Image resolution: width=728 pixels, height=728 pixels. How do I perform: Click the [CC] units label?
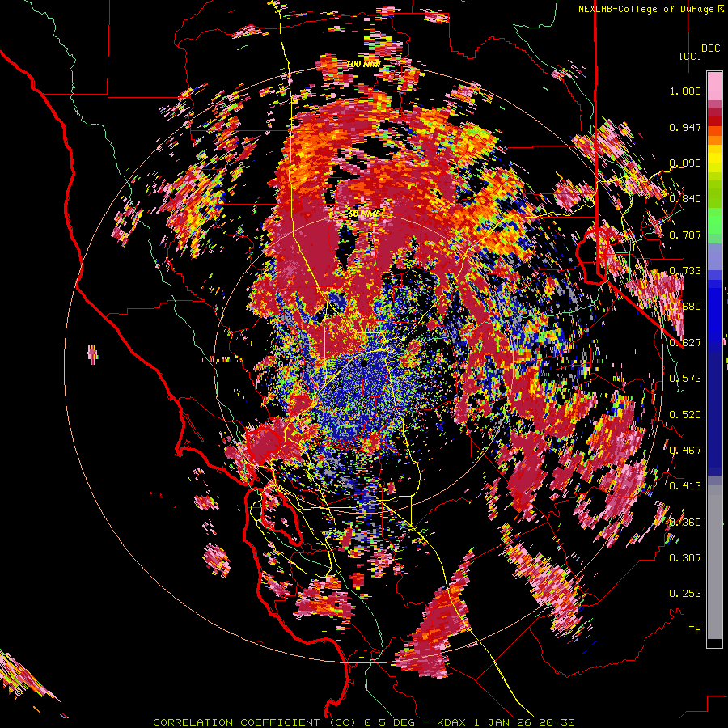pyautogui.click(x=691, y=56)
